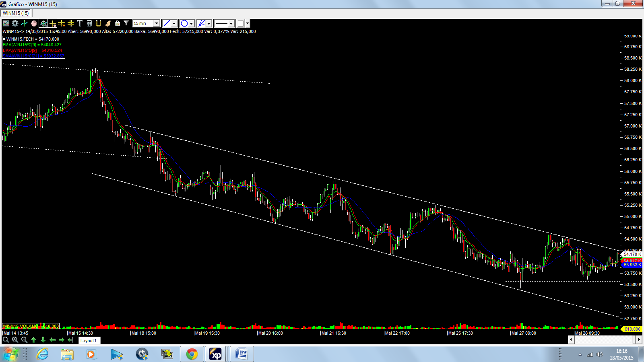This screenshot has width=644, height=362.
Task: Click the zoom out magnifier icon
Action: (x=24, y=340)
